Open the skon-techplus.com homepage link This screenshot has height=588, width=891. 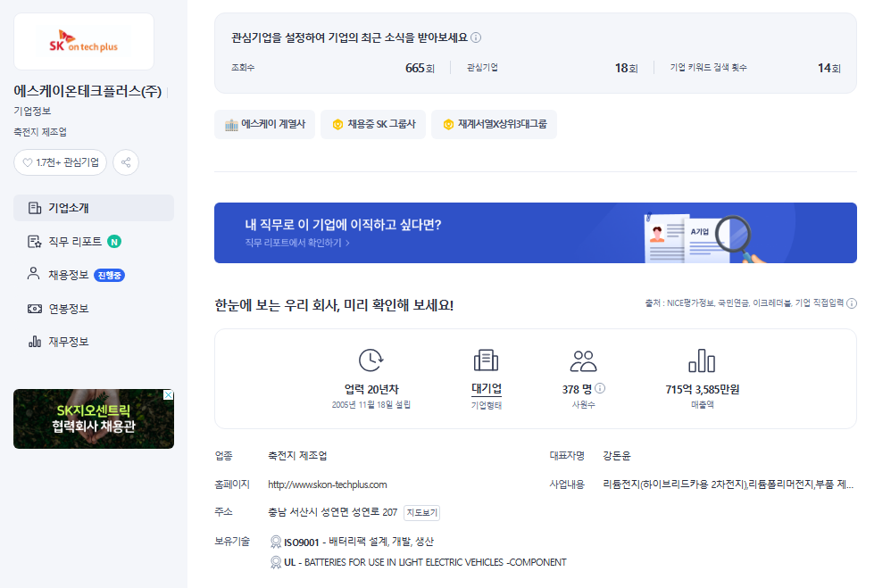(328, 484)
